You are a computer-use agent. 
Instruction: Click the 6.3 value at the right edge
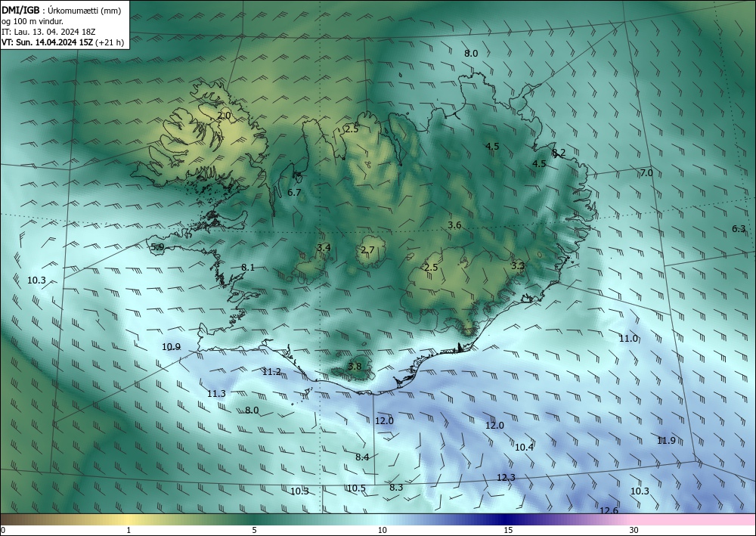739,229
